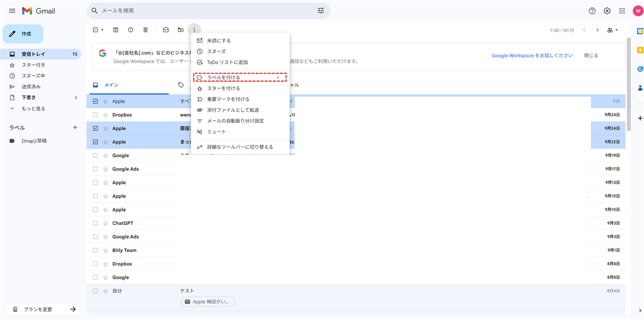Screen dimensions: 644x320
Task: Get add-ons with the plus icon
Action: point(640,118)
